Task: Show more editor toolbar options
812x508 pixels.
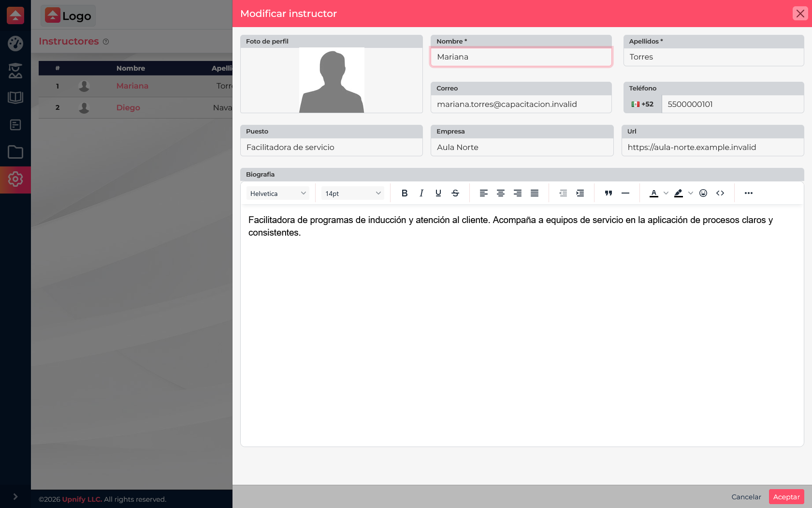Action: coord(749,193)
